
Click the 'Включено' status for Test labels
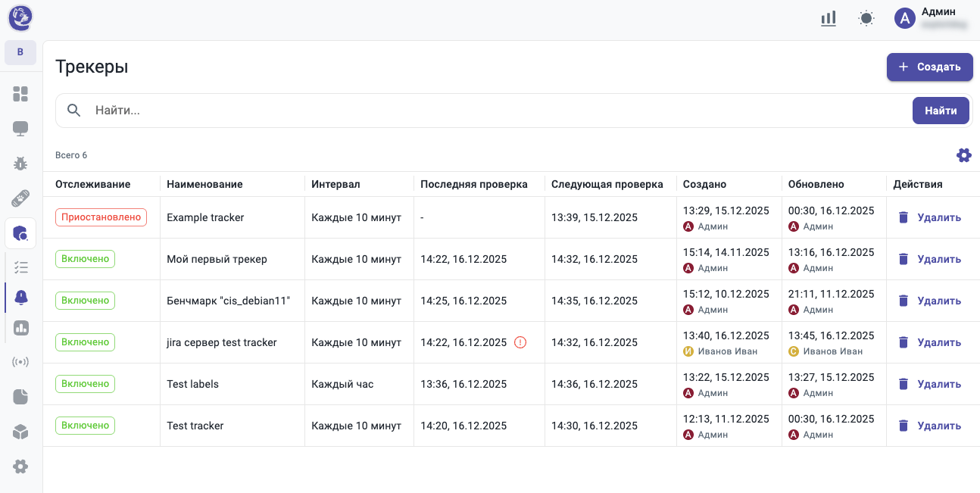[85, 384]
